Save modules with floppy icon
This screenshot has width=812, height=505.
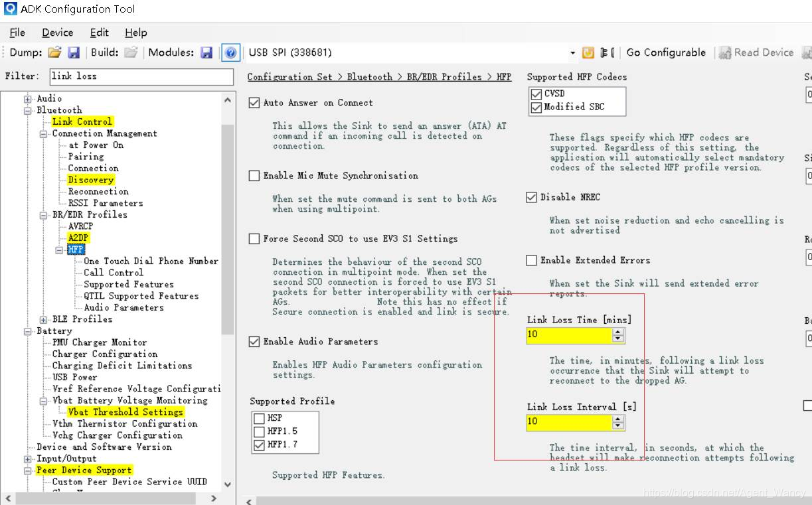(206, 52)
